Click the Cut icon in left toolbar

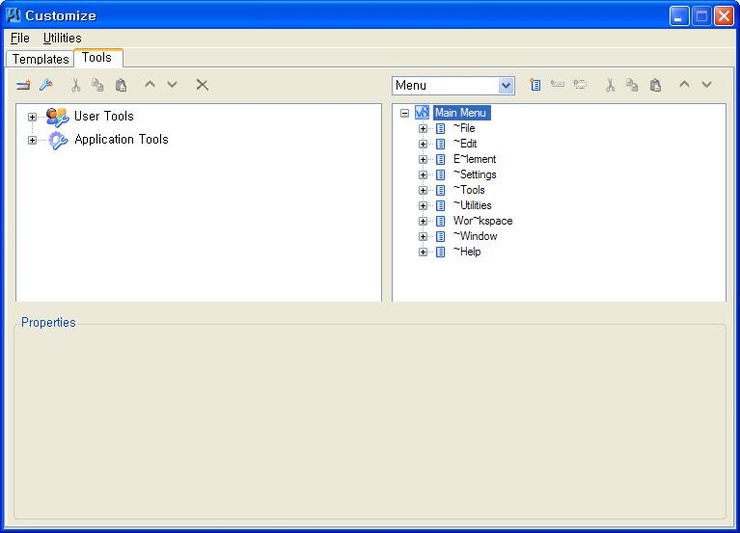[75, 86]
